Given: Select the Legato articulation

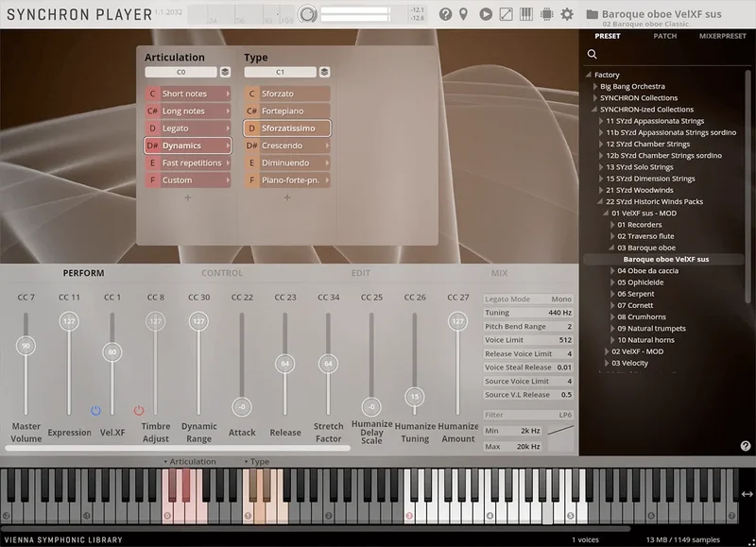Looking at the screenshot, I should tap(187, 128).
